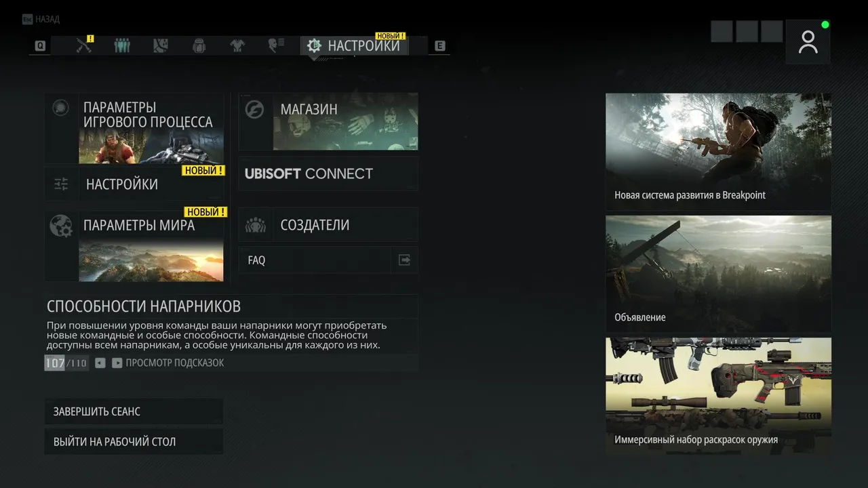Click the E next-tab key icon

(440, 46)
